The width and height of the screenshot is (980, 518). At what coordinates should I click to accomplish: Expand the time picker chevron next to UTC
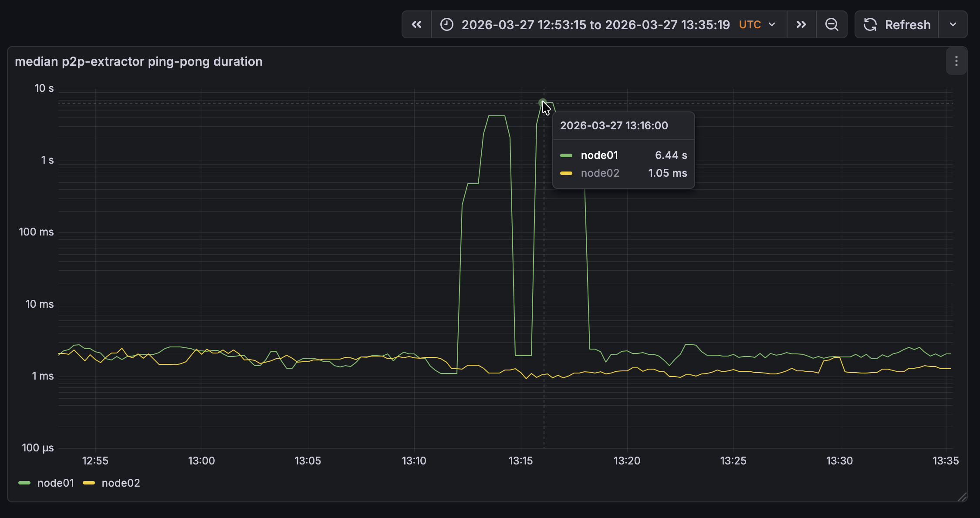tap(772, 25)
